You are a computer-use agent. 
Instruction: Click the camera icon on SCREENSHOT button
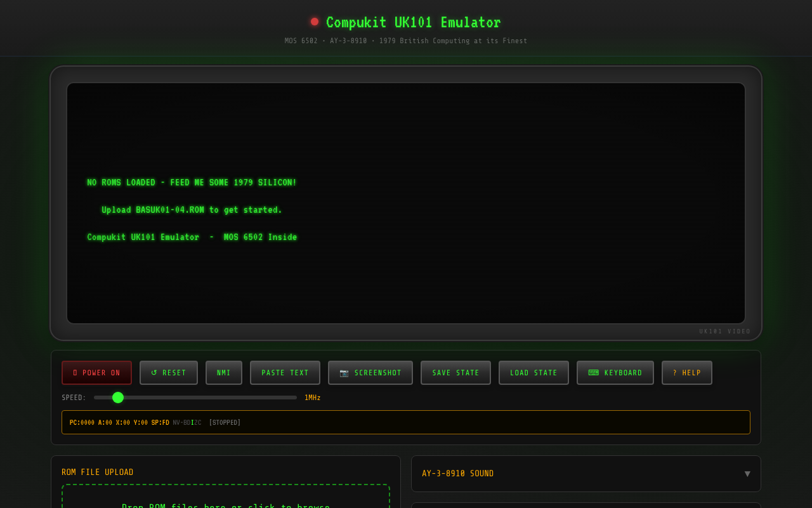(343, 373)
